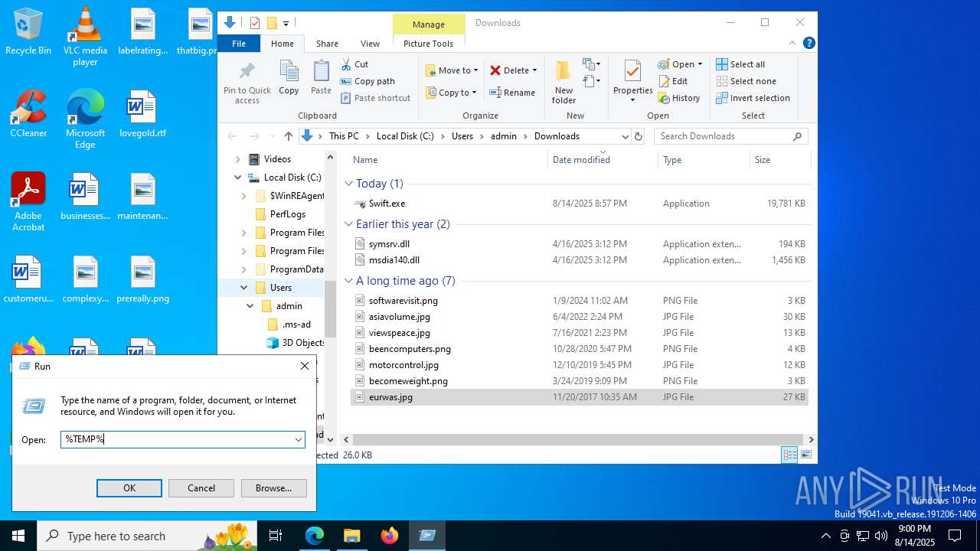This screenshot has height=551, width=980.
Task: Open Microsoft Edge from the taskbar
Action: pyautogui.click(x=315, y=536)
